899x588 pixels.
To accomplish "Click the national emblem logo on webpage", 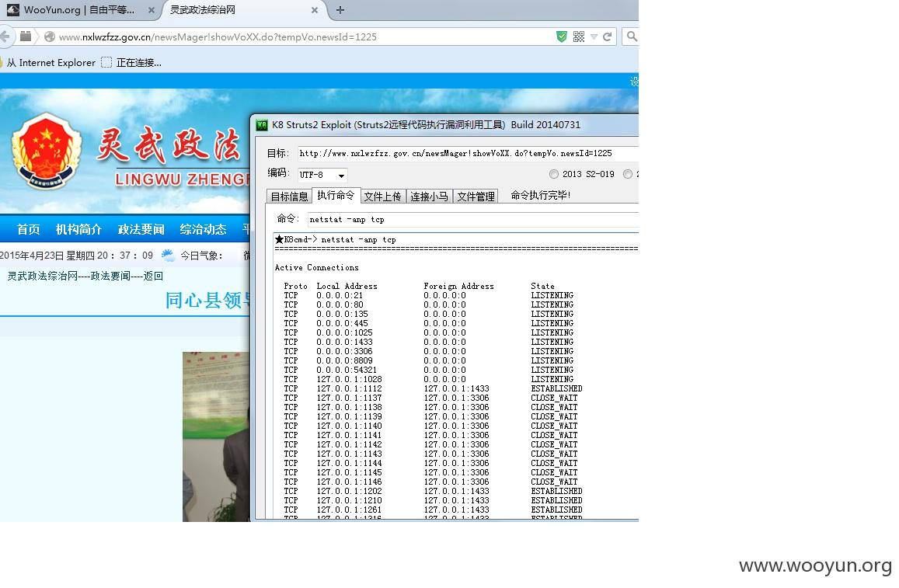I will coord(46,151).
